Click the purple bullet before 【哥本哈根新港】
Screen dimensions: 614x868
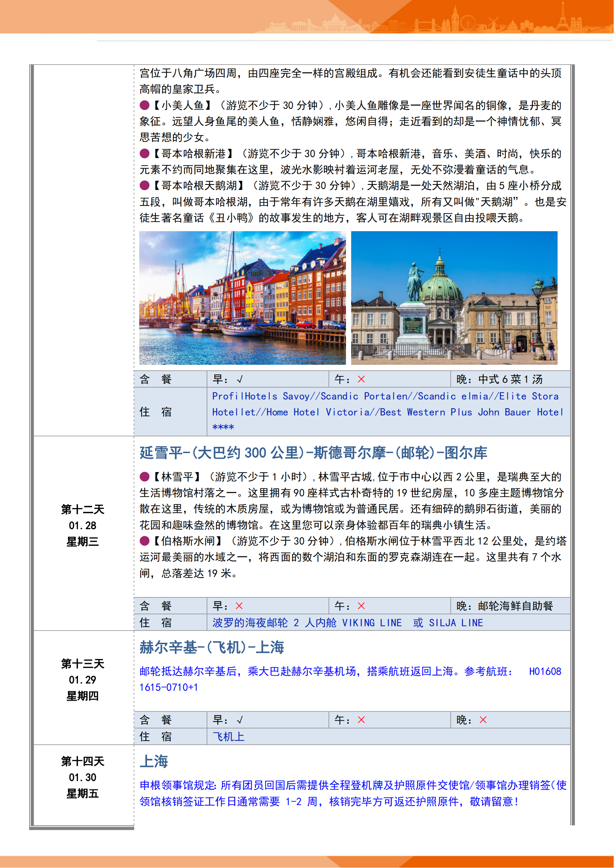point(144,154)
